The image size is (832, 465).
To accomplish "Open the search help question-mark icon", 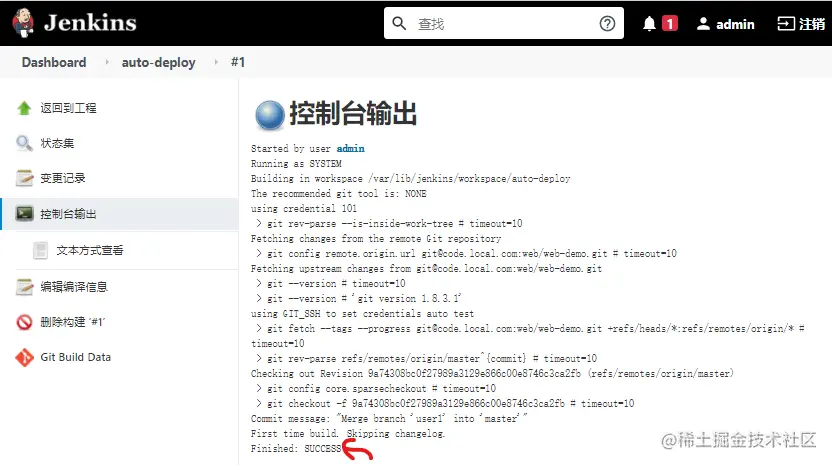I will tap(607, 23).
